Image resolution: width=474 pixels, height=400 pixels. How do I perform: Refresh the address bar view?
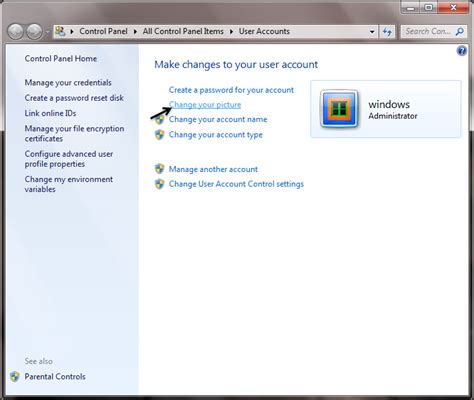point(387,32)
